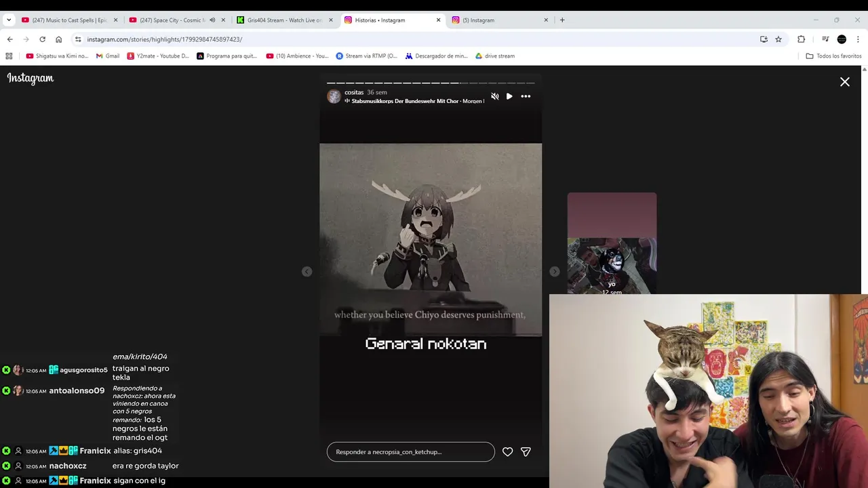Like the story with heart icon
Viewport: 868px width, 488px height.
coord(507,451)
